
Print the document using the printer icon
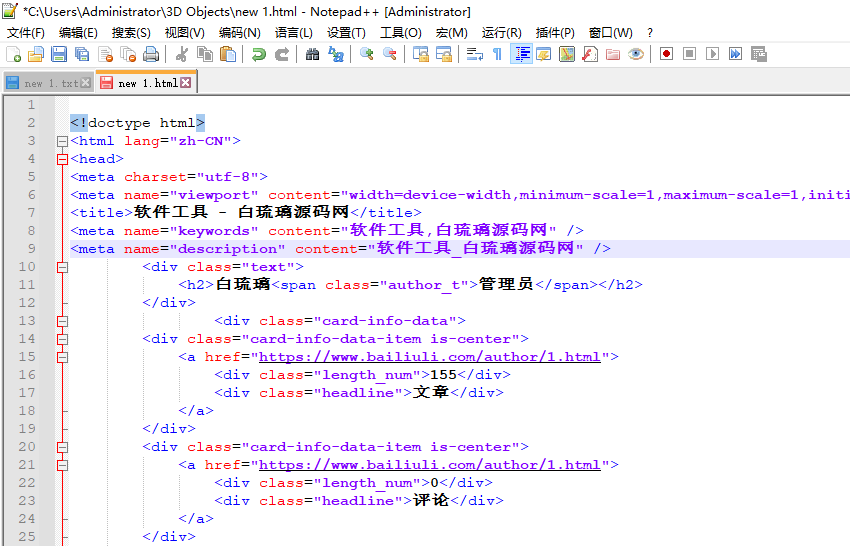pos(151,54)
